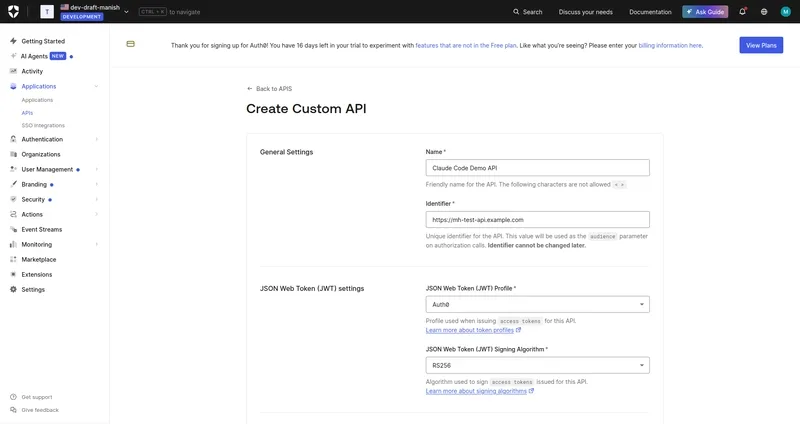Expand the Monitoring section chevron
This screenshot has height=424, width=800.
pyautogui.click(x=96, y=244)
